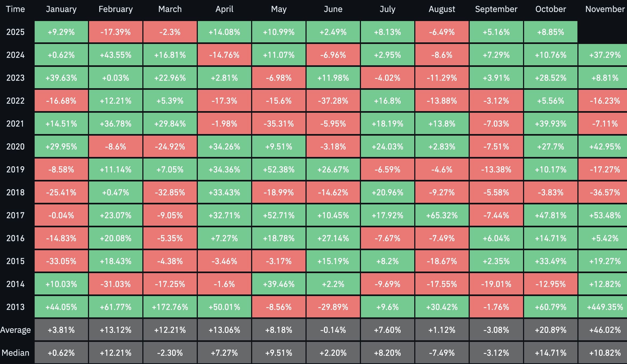Click the January column header
627x364 pixels.
pos(61,9)
